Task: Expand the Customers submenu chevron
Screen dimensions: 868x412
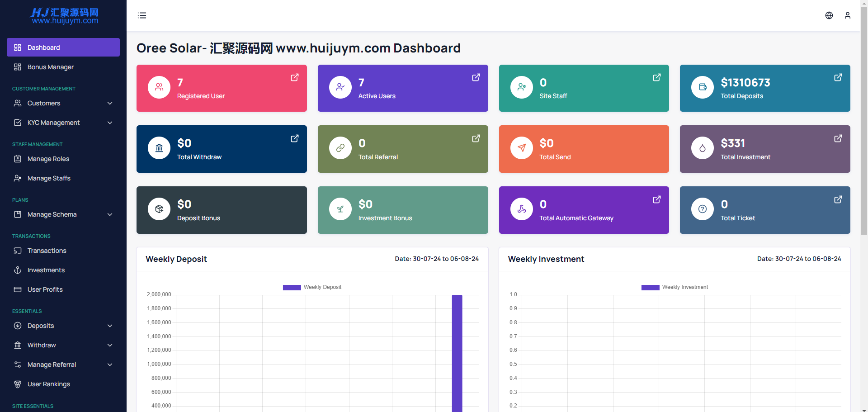Action: coord(110,103)
